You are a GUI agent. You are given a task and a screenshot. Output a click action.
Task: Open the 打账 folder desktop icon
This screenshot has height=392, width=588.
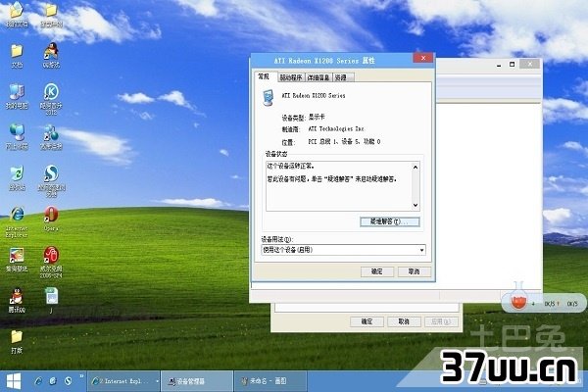coord(17,336)
